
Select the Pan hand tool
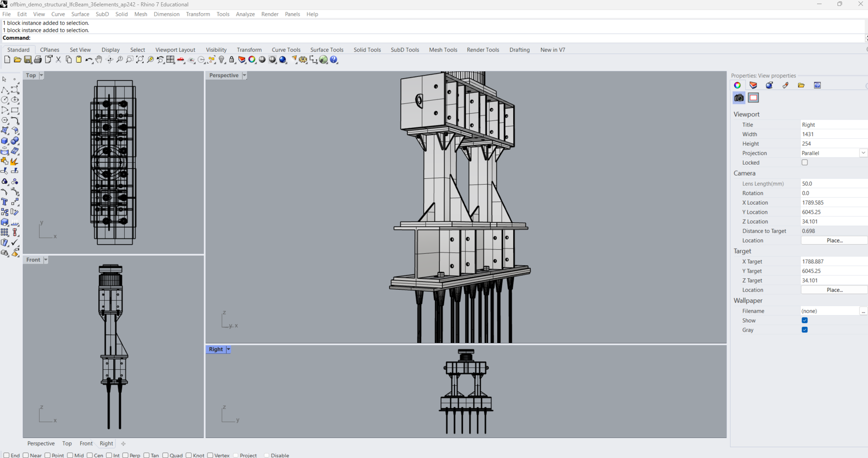(x=99, y=60)
